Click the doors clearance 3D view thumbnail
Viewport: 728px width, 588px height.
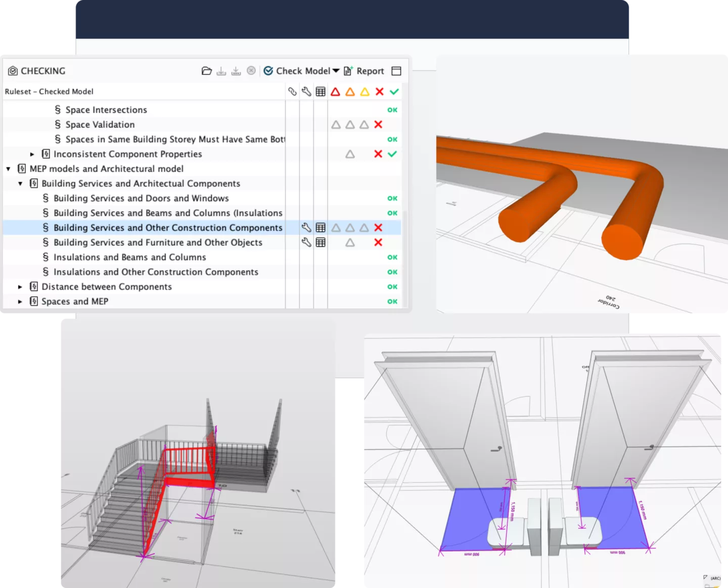542,461
